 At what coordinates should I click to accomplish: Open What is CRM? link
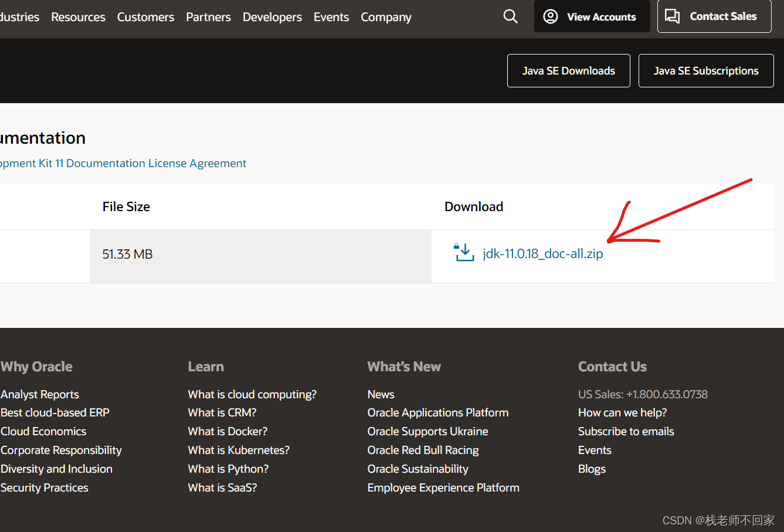click(222, 413)
